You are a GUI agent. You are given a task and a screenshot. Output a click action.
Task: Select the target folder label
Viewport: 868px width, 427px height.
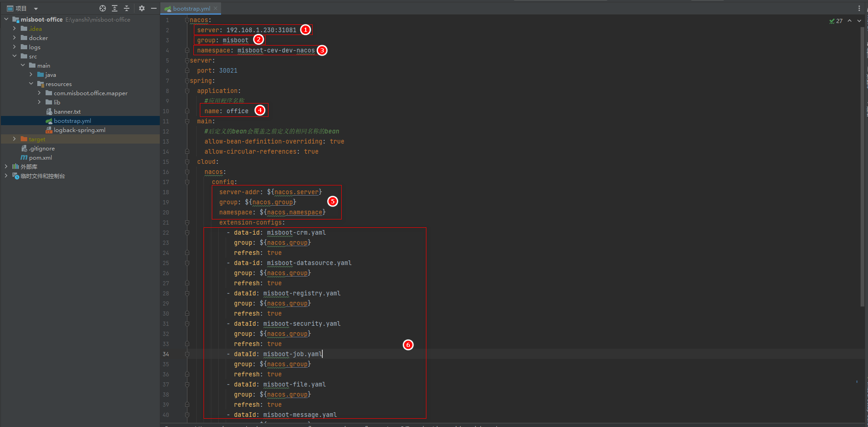click(37, 139)
